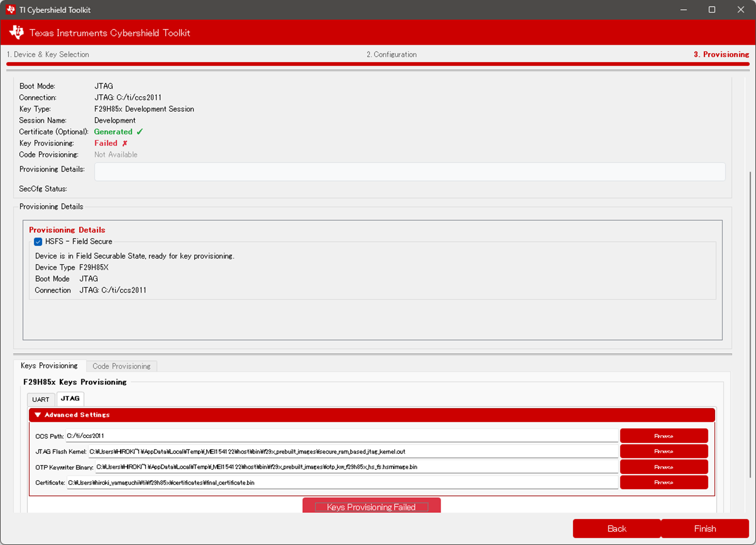Click the 'Failed' key provisioning status text
This screenshot has width=756, height=545.
[x=106, y=143]
